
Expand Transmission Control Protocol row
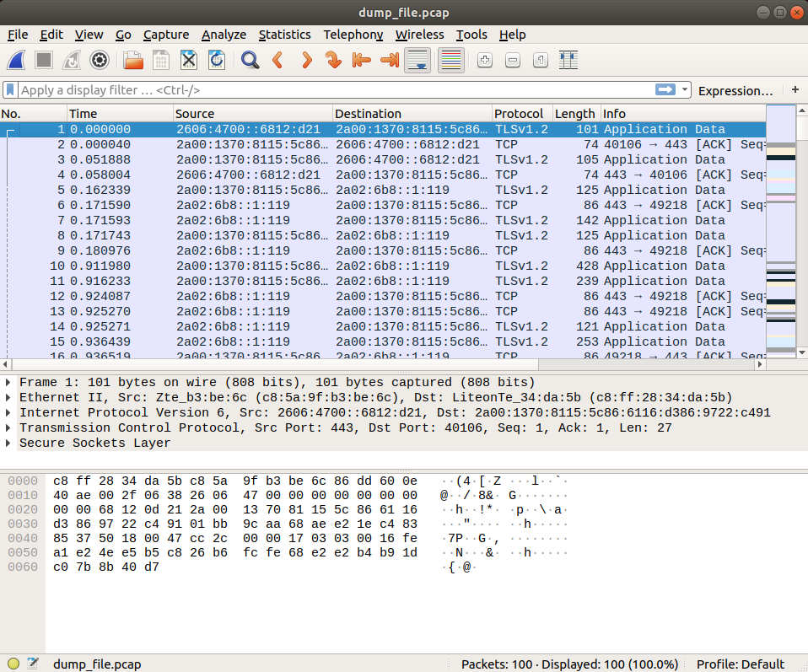coord(8,427)
